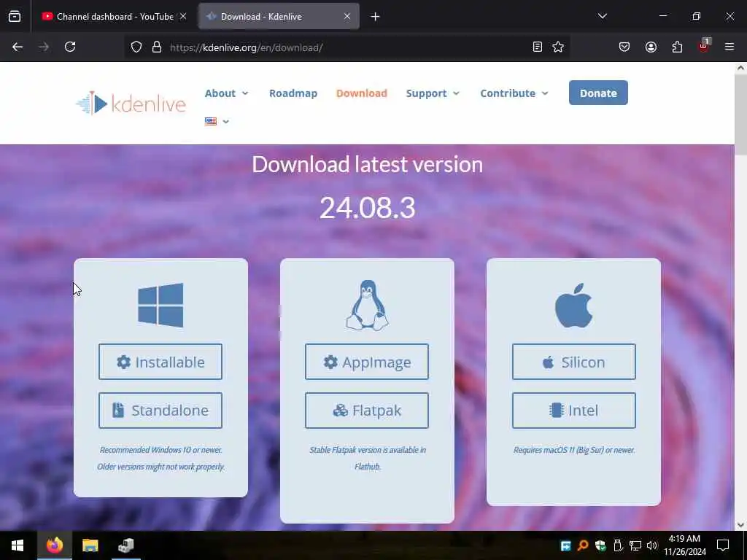Click Recommended Windows 10 or newer text
The width and height of the screenshot is (747, 560).
pos(160,450)
